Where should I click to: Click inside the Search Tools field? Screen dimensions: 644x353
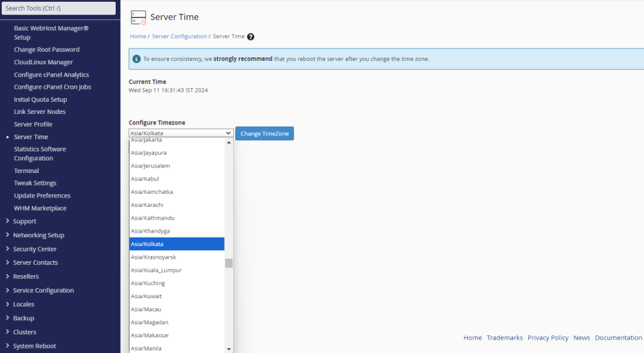point(58,8)
